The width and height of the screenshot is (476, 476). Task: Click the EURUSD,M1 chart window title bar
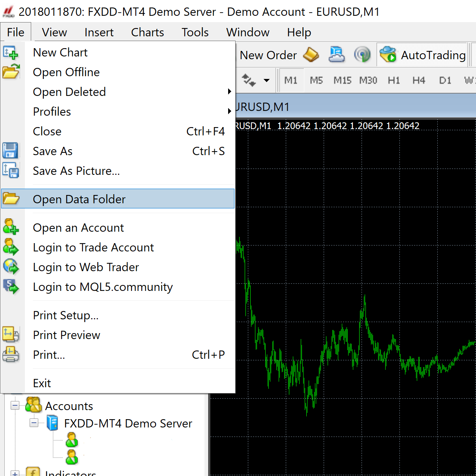tap(355, 107)
